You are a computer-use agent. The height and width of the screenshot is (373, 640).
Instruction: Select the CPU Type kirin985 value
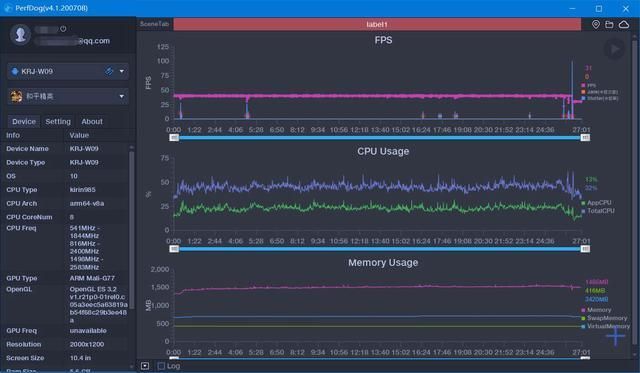click(x=82, y=190)
